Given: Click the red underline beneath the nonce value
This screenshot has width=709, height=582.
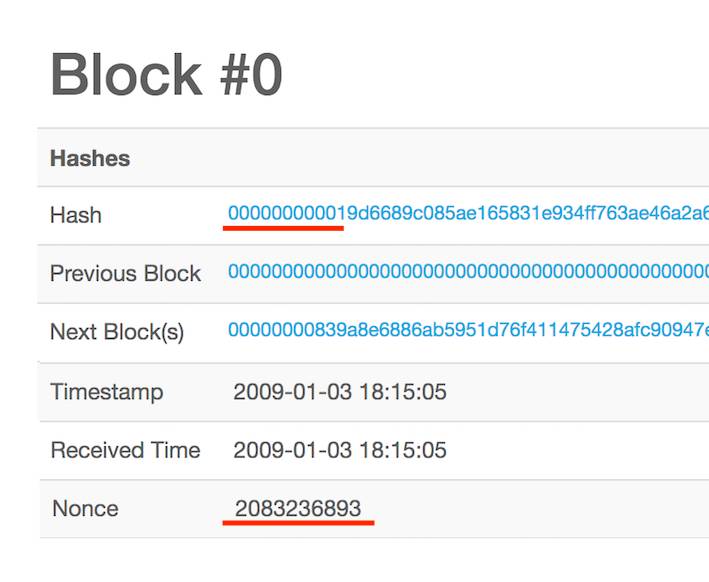Looking at the screenshot, I should (x=298, y=523).
